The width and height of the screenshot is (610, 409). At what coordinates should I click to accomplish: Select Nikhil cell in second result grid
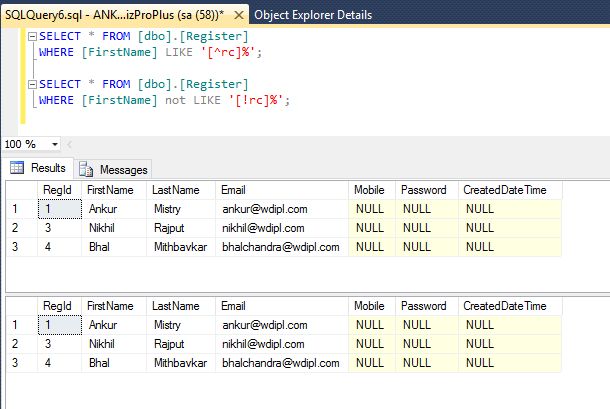(114, 344)
